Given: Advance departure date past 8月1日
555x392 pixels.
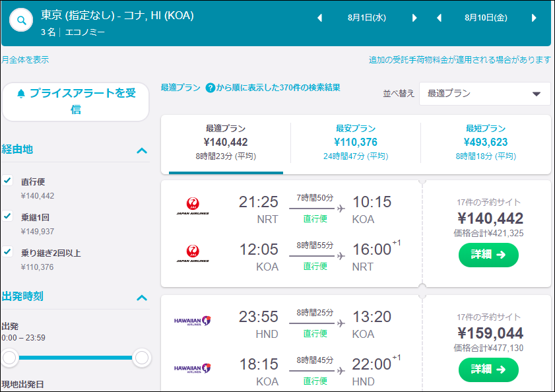Looking at the screenshot, I should pyautogui.click(x=414, y=18).
